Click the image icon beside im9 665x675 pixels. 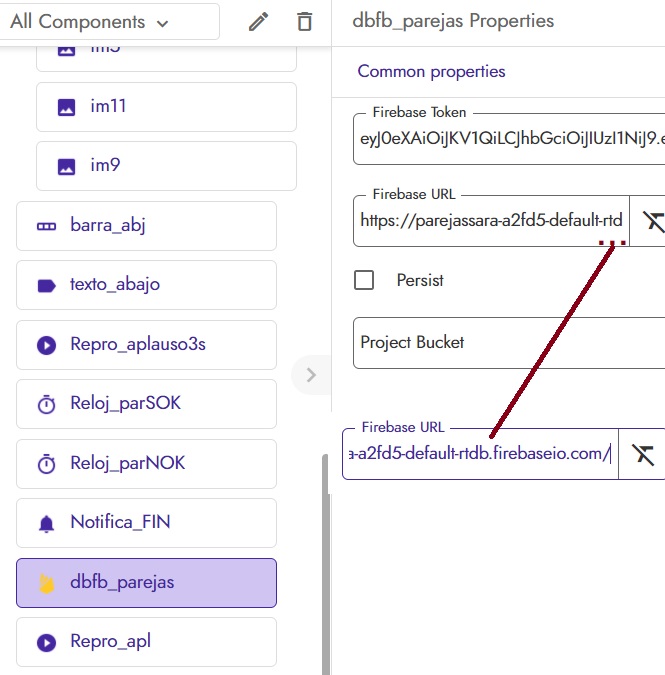[x=67, y=166]
